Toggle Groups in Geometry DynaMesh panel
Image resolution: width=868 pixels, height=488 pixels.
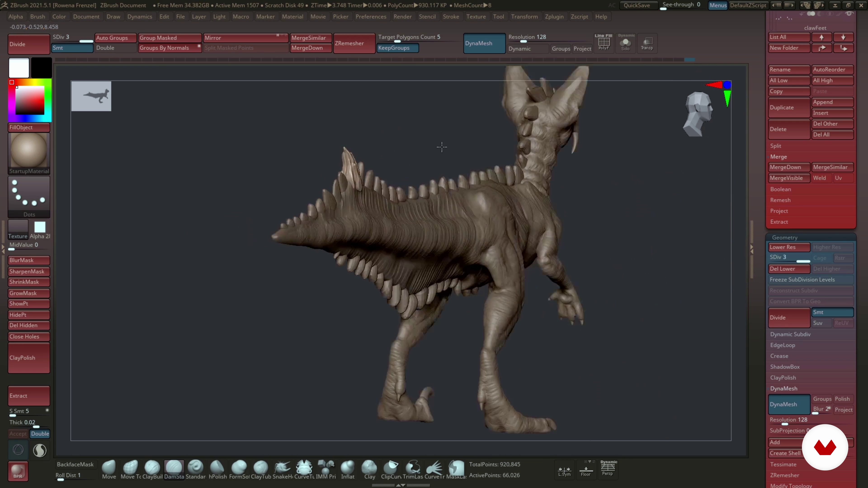(822, 399)
